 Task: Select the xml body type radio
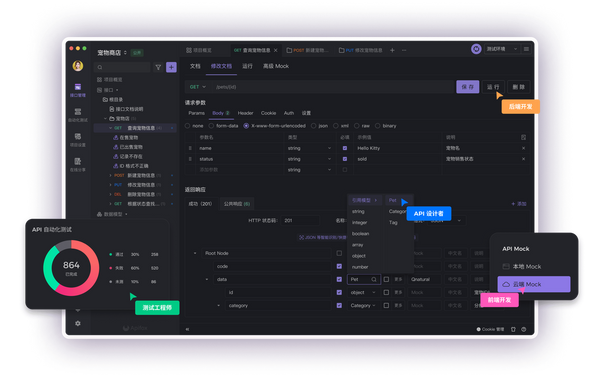[336, 126]
